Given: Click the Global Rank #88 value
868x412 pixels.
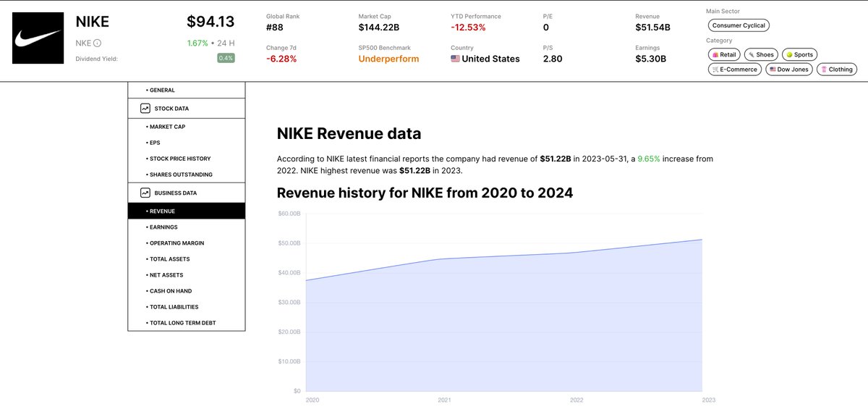Looking at the screenshot, I should [x=276, y=28].
